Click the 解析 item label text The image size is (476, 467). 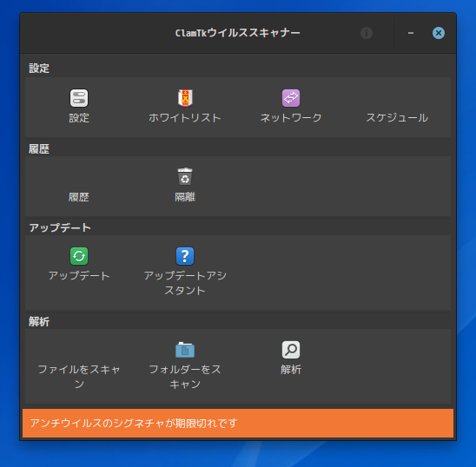coord(291,369)
